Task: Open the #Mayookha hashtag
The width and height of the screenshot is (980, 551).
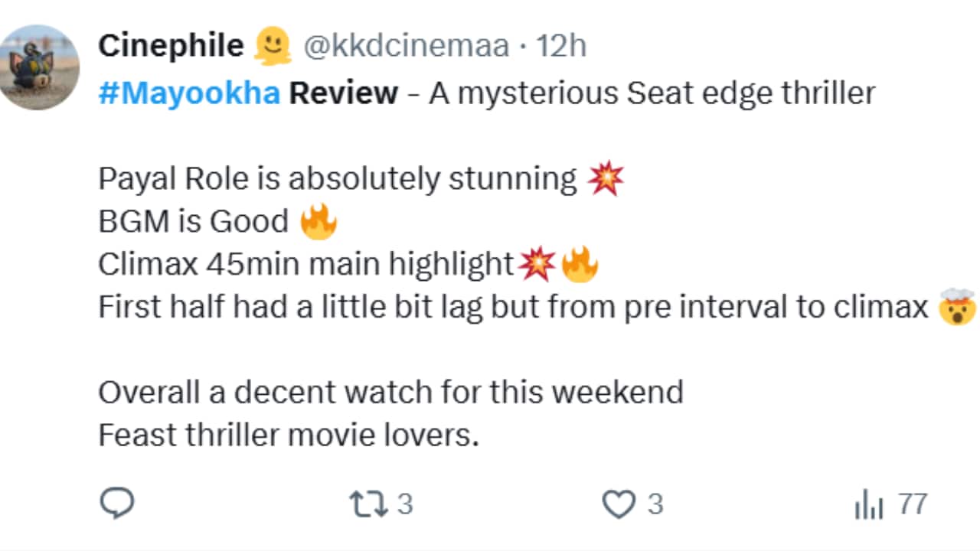Action: point(189,93)
